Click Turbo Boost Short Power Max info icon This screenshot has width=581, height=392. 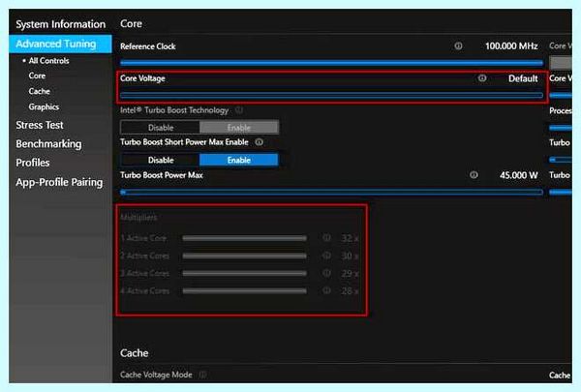click(259, 142)
